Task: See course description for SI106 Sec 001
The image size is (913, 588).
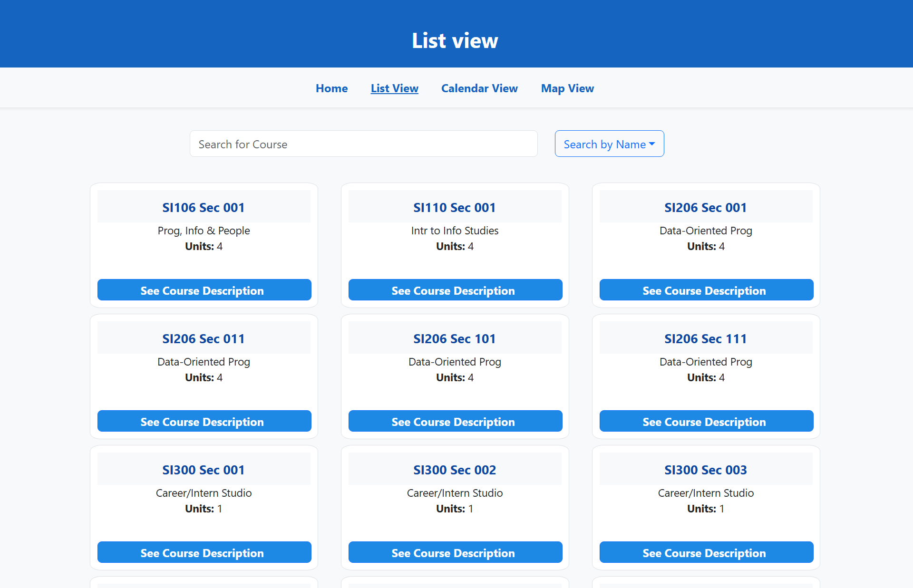Action: click(x=204, y=290)
